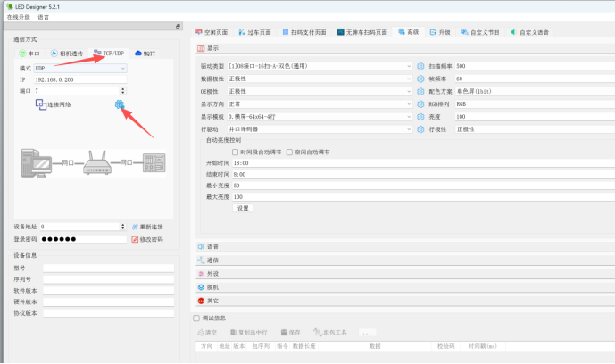
Task: Expand the 通信 section
Action: (x=405, y=261)
